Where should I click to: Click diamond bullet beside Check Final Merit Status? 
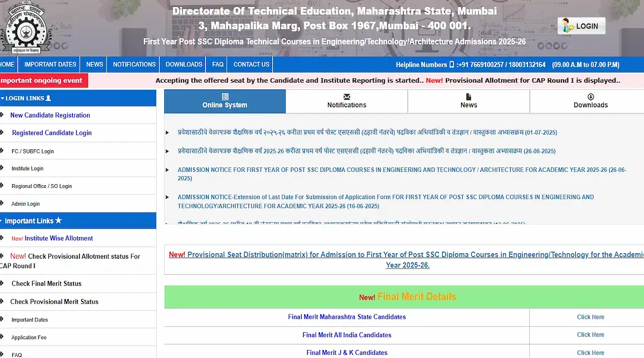[x=2, y=283]
